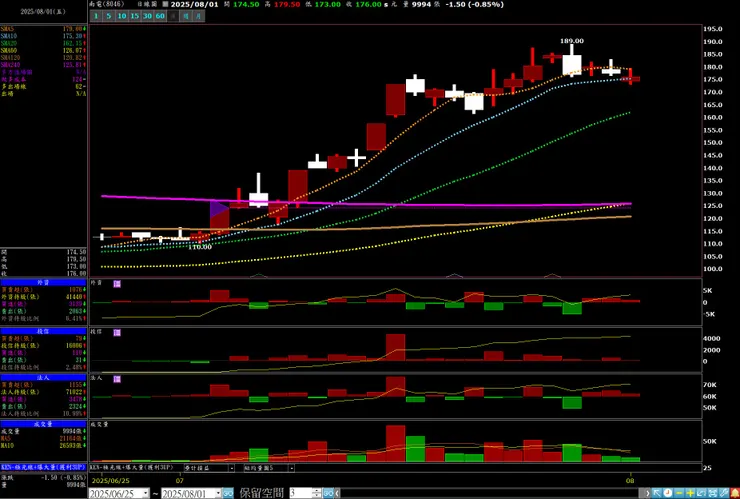Click the 2025/06/25 axis date label
This screenshot has width=740, height=499.
point(110,481)
